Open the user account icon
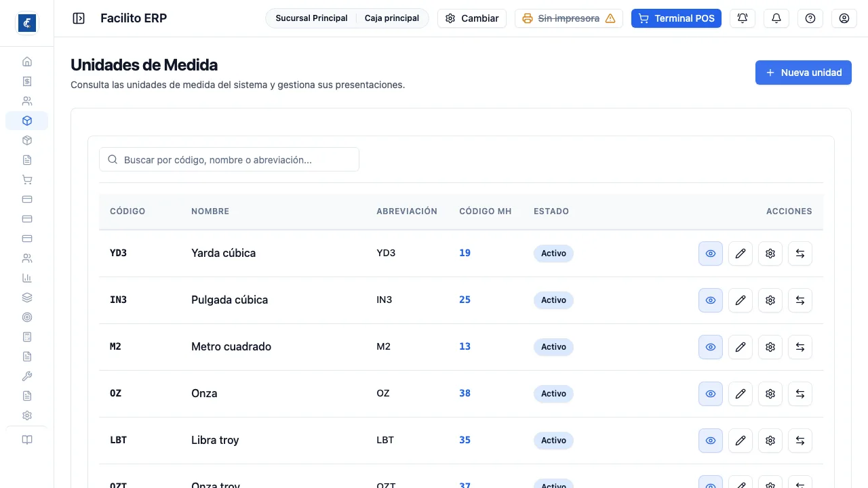Screen dimensions: 868x488 (x=844, y=18)
